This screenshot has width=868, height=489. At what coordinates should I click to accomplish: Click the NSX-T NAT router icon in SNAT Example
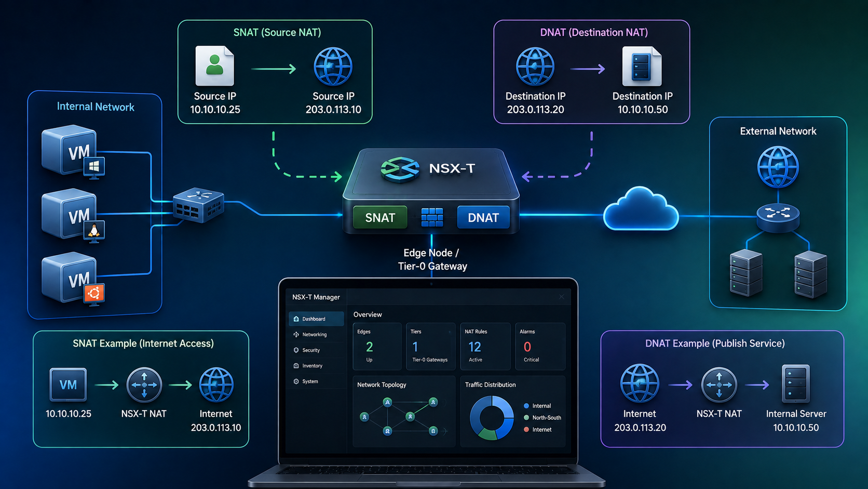point(144,385)
